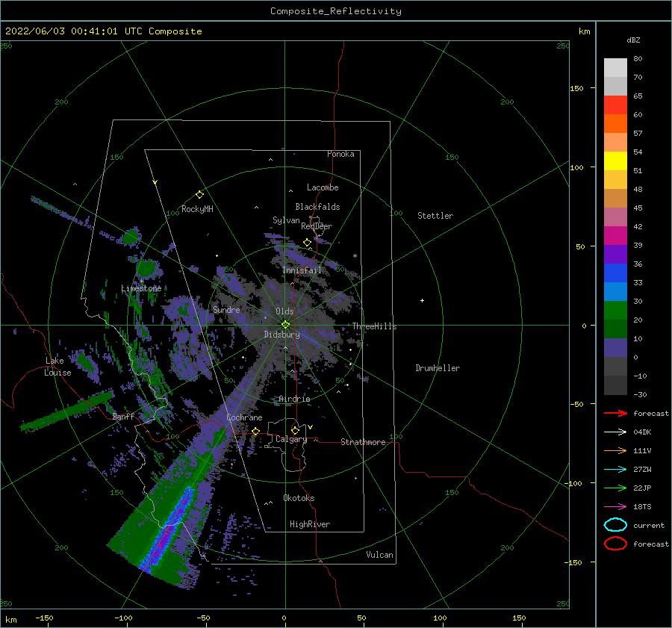
Task: Click the RockyMH label
Action: click(x=197, y=209)
